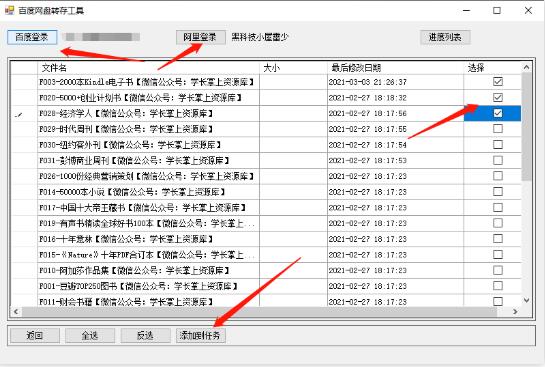
Task: Click the app icon in the title bar
Action: [9, 10]
